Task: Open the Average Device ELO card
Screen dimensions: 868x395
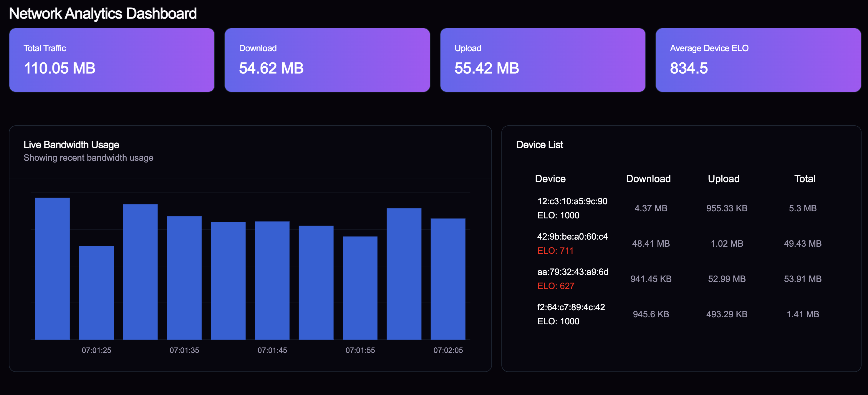Action: coord(758,60)
